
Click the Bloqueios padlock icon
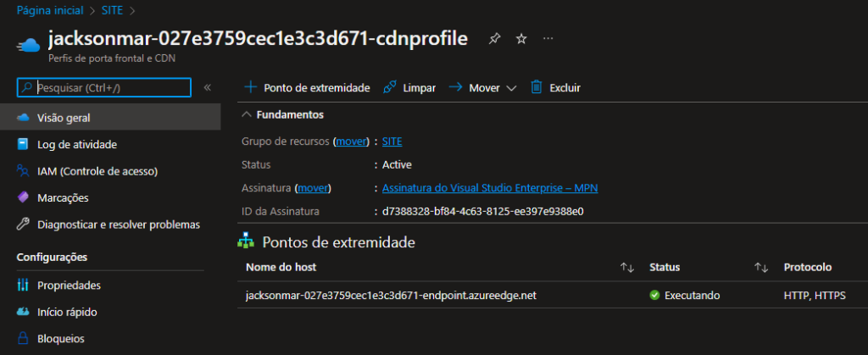(x=23, y=338)
